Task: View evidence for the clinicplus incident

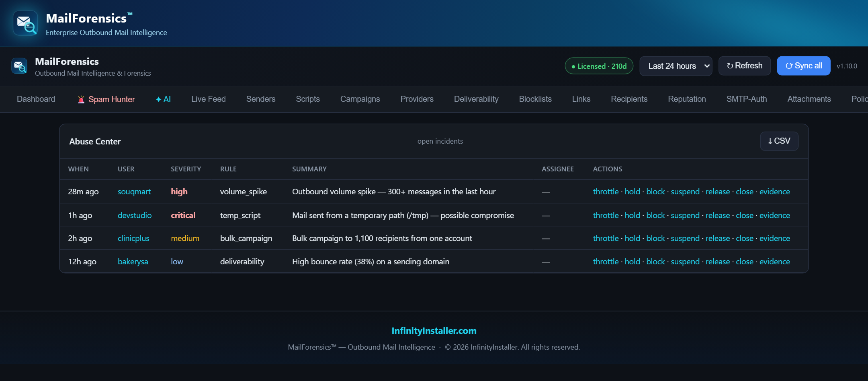Action: click(775, 238)
